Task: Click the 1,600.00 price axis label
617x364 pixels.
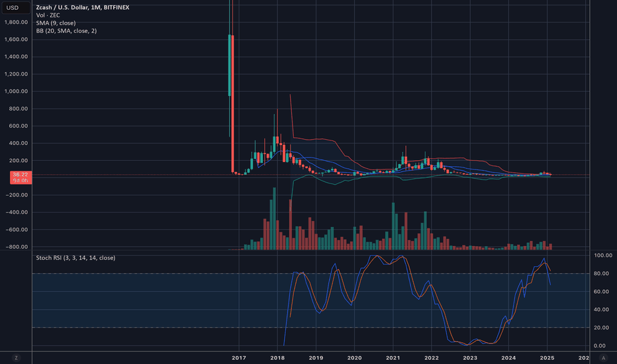Action: point(16,39)
